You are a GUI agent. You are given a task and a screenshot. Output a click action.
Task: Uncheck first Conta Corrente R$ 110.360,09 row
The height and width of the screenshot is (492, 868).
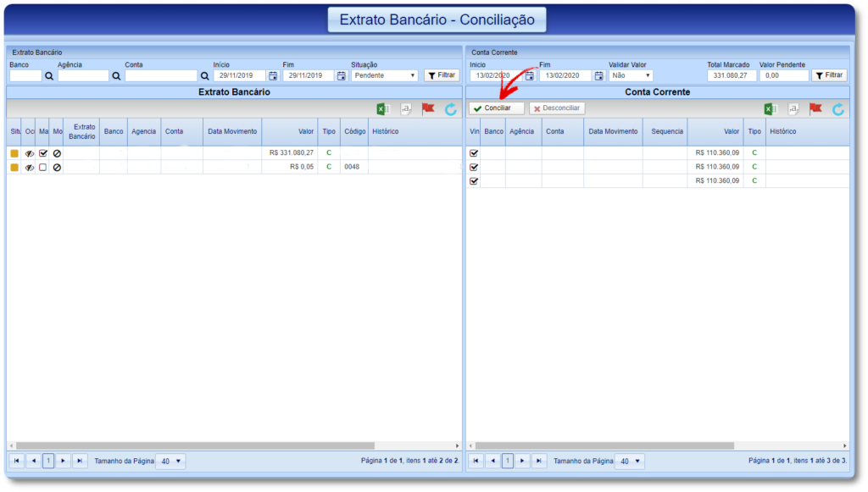pos(474,153)
